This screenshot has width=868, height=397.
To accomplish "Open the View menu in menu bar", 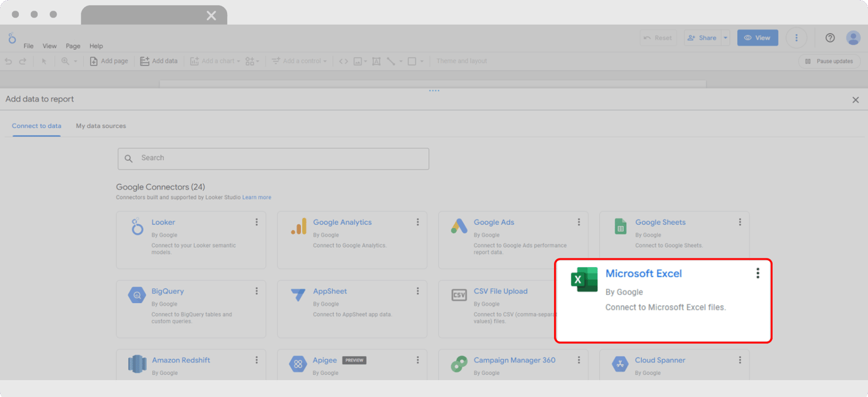I will click(49, 46).
